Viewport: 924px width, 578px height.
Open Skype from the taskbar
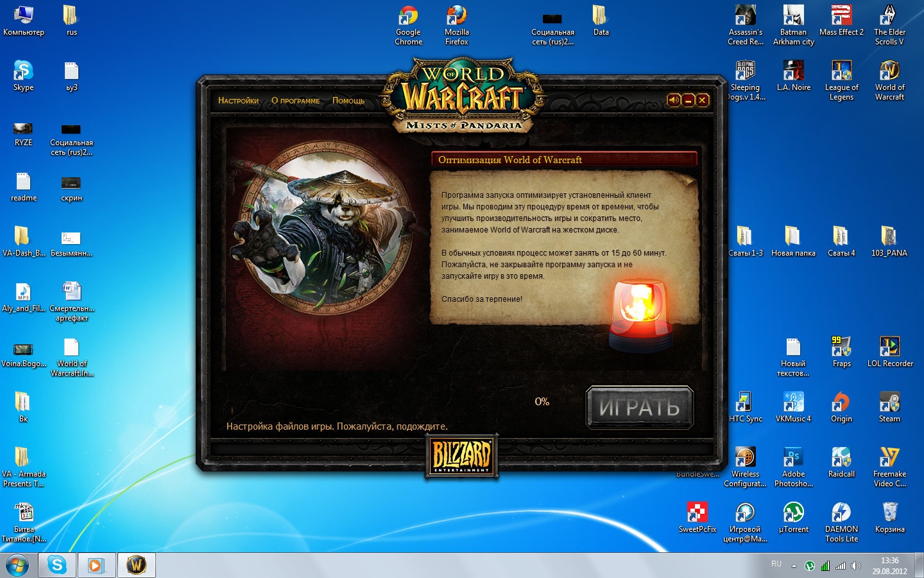tap(57, 565)
